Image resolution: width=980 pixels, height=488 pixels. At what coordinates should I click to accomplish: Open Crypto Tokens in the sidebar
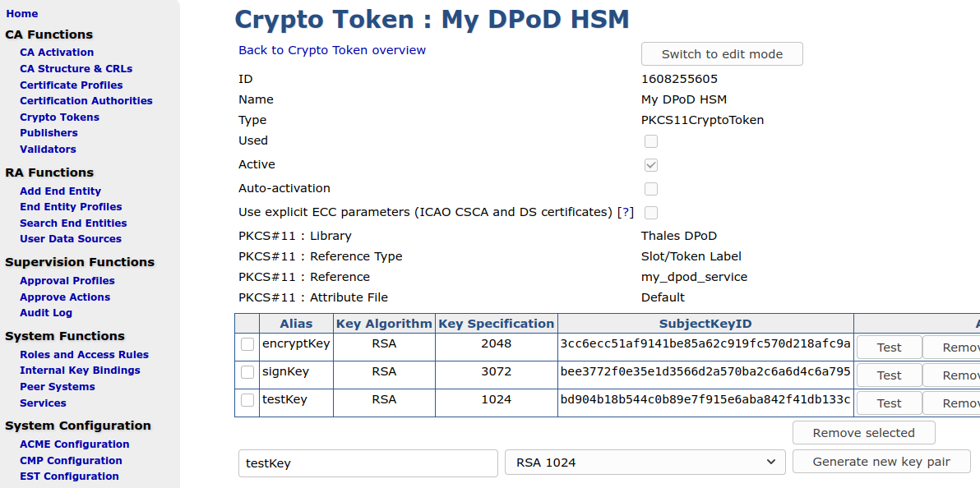(x=59, y=117)
